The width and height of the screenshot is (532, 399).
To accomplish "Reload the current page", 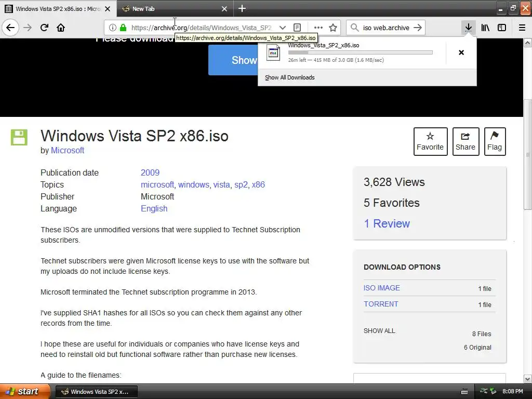I will pyautogui.click(x=44, y=28).
